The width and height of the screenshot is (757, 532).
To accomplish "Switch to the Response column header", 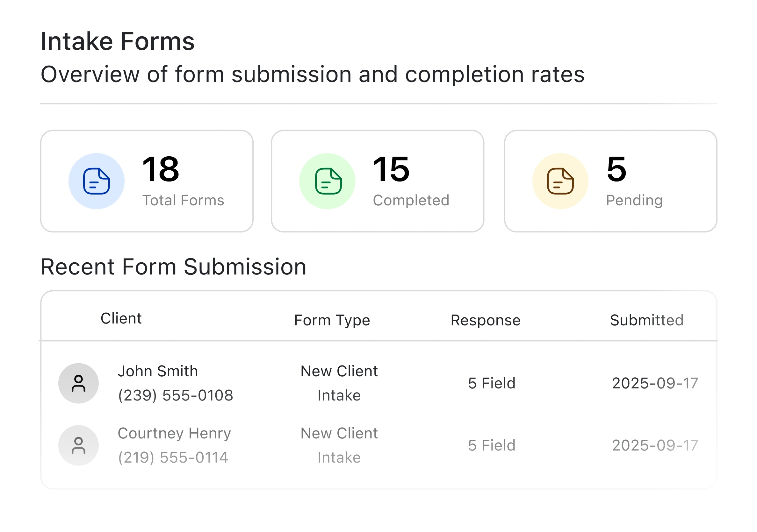I will (485, 319).
